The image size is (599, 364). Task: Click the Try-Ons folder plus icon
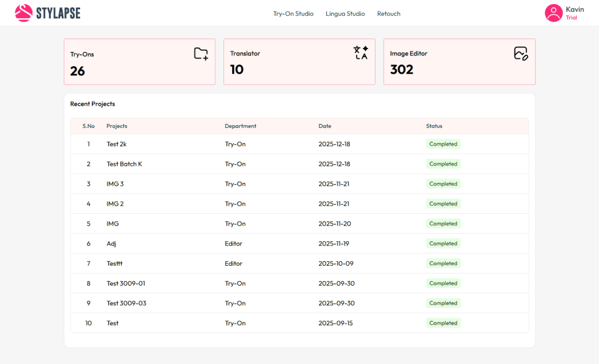click(201, 54)
